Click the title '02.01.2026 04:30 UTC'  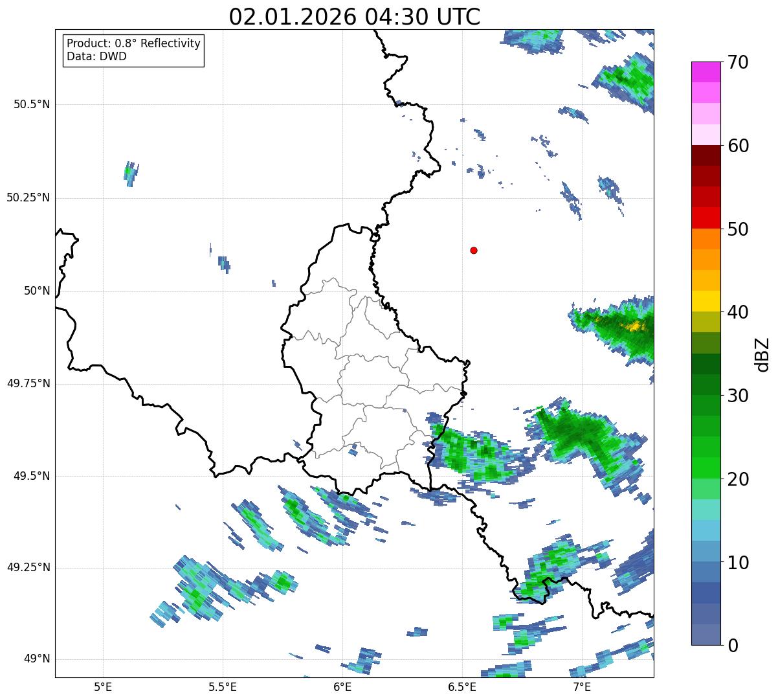pyautogui.click(x=355, y=17)
